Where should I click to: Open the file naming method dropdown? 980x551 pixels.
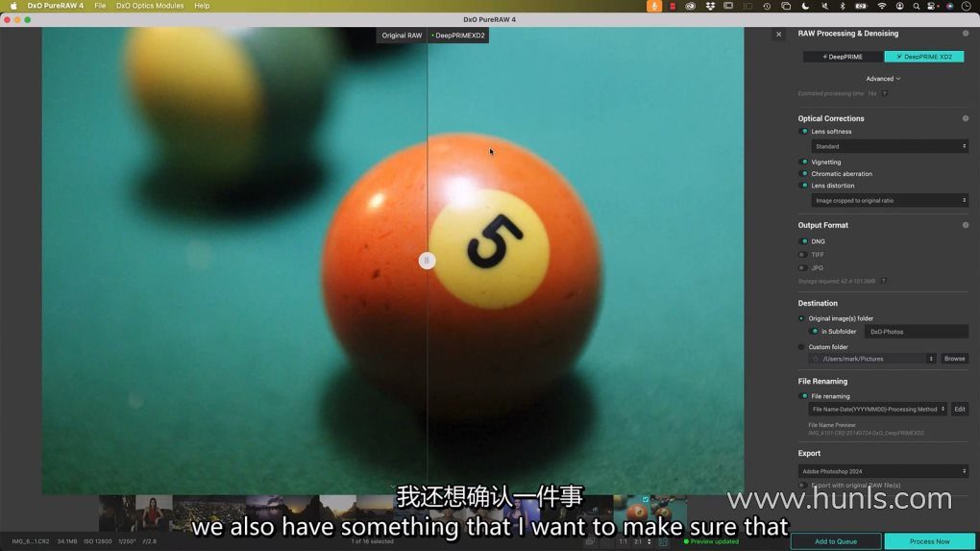877,409
